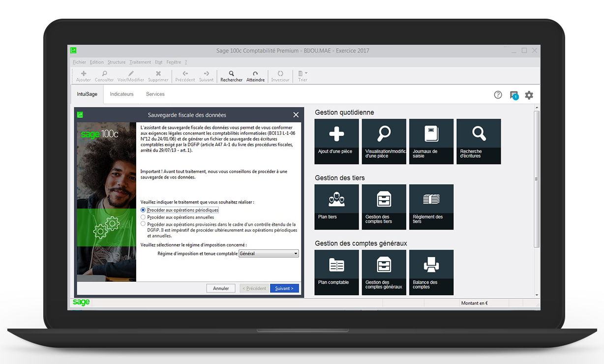Open the Visualisation/modification d'une pièce tile
Viewport: 604px width, 364px height.
[x=384, y=141]
